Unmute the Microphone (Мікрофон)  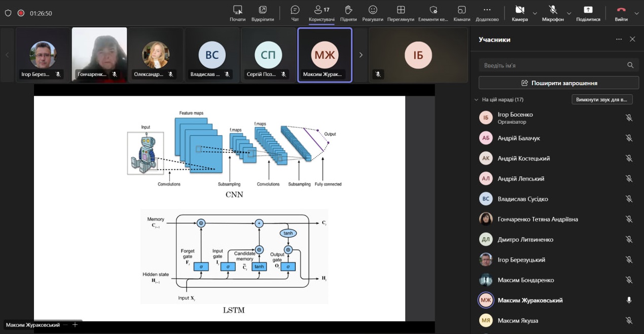[553, 10]
